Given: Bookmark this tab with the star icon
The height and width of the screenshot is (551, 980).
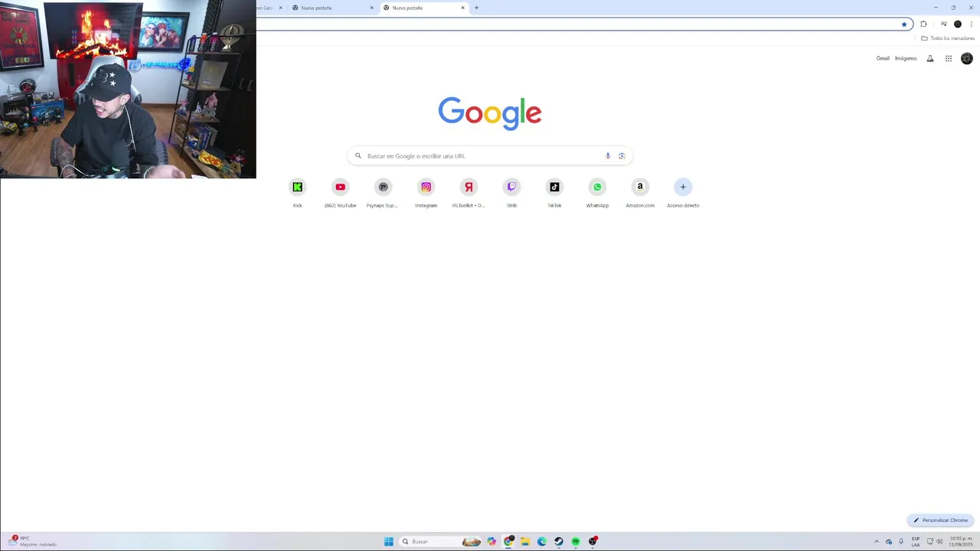Looking at the screenshot, I should [x=904, y=24].
